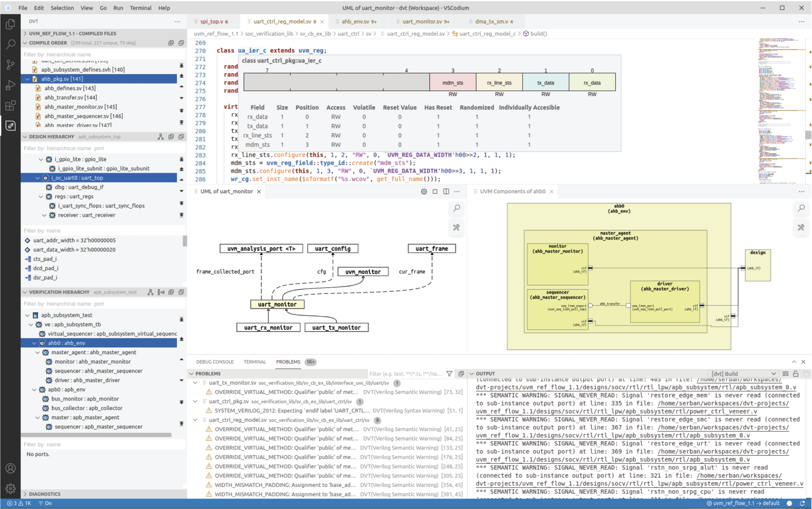The width and height of the screenshot is (812, 509).
Task: Toggle the problems filter icon in Problems search bar
Action: 449,373
